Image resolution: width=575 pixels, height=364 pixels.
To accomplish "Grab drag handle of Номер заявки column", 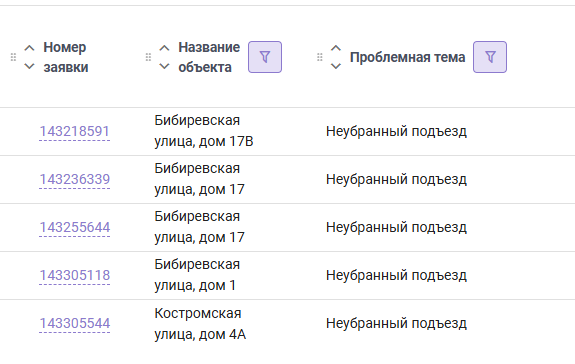I will [x=13, y=57].
